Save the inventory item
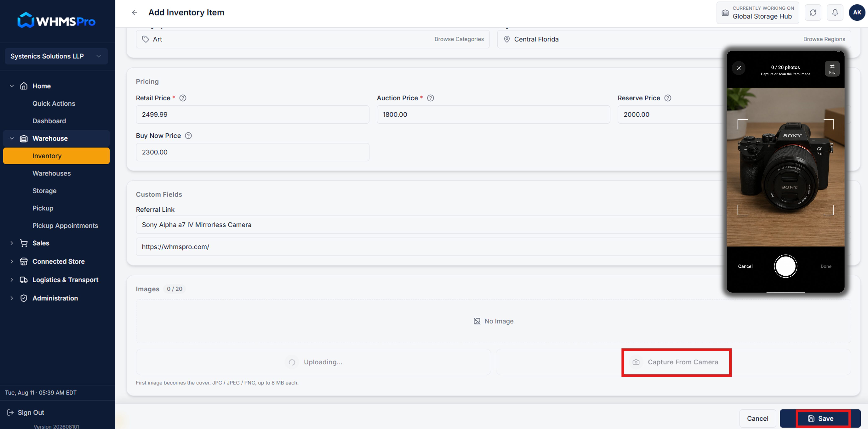Viewport: 868px width, 429px height. tap(820, 418)
